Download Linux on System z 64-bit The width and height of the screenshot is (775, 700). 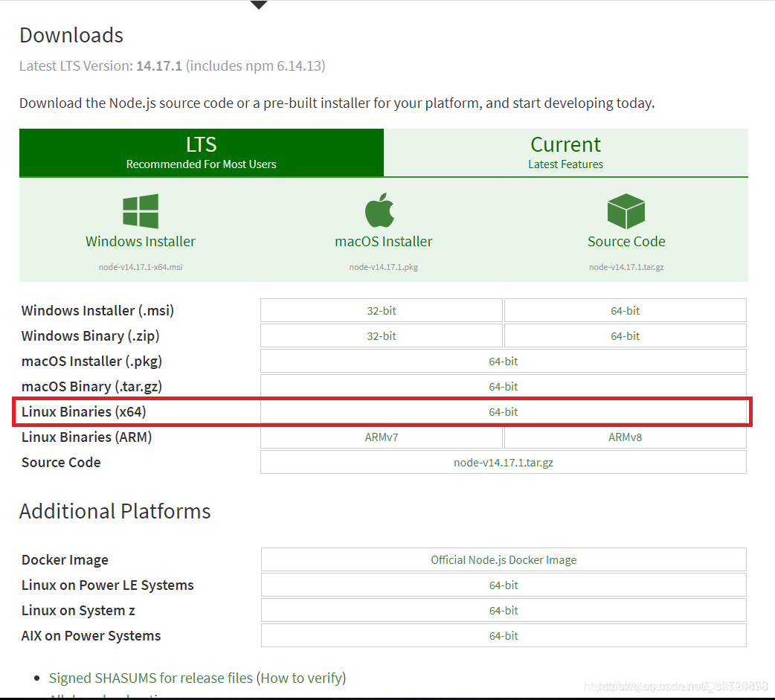[x=504, y=610]
